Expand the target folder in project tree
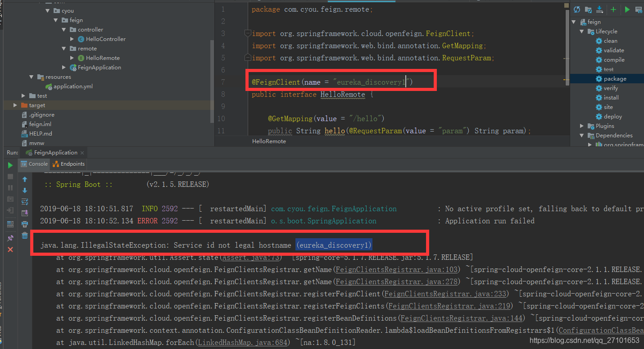The width and height of the screenshot is (644, 349). pos(15,105)
